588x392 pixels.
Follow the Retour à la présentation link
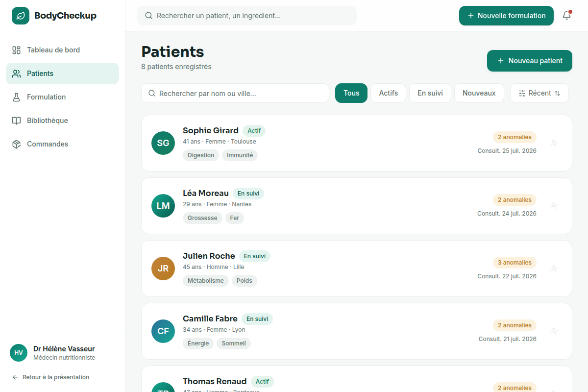click(50, 377)
